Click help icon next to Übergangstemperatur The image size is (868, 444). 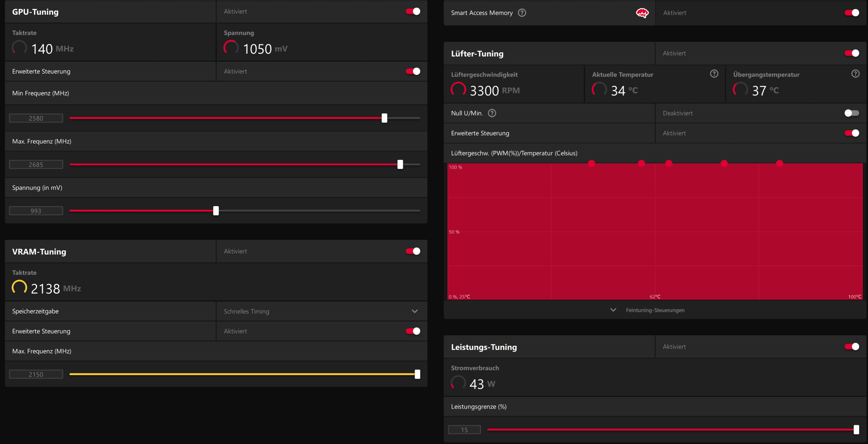855,74
